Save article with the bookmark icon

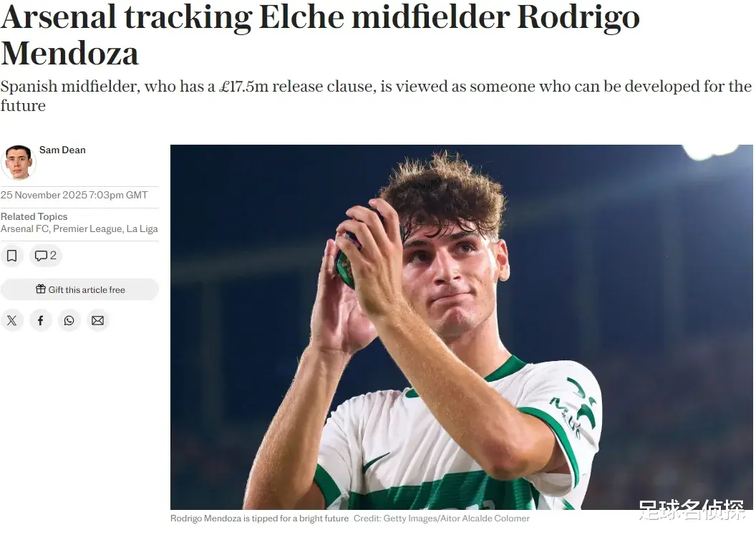(x=12, y=256)
